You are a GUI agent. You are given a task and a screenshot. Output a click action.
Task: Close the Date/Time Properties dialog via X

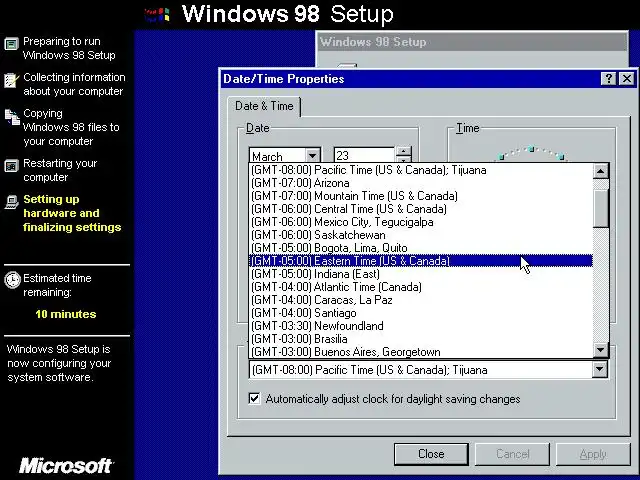[627, 78]
